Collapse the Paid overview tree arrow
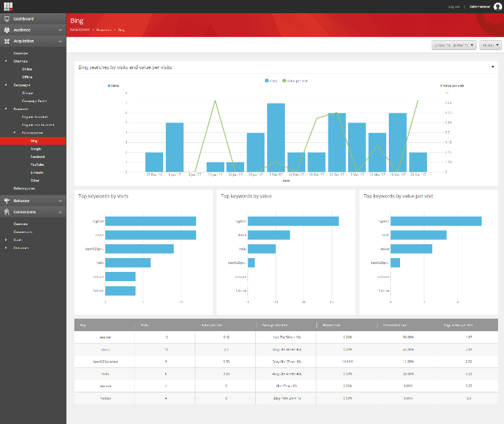504x424 pixels. click(x=14, y=132)
